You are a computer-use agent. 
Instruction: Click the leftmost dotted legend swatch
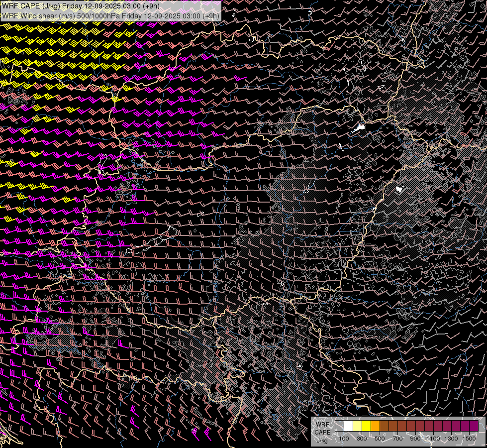340,426
